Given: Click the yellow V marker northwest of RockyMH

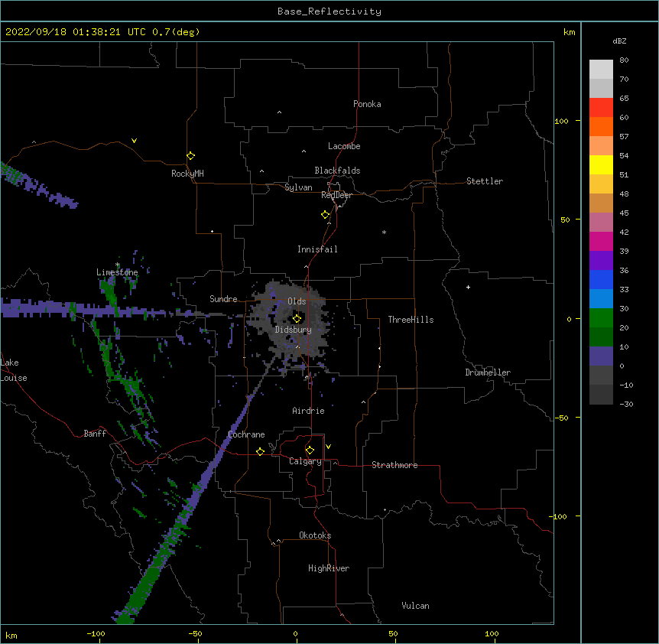Looking at the screenshot, I should (134, 141).
